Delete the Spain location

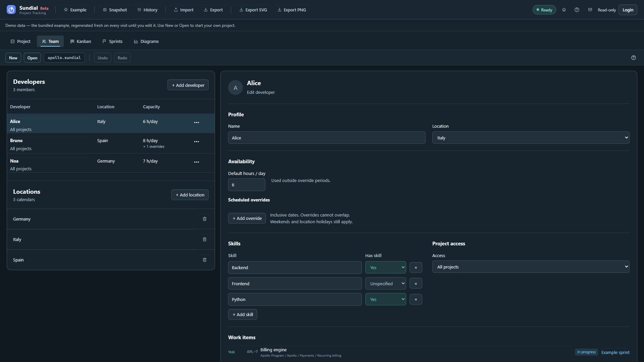point(205,260)
